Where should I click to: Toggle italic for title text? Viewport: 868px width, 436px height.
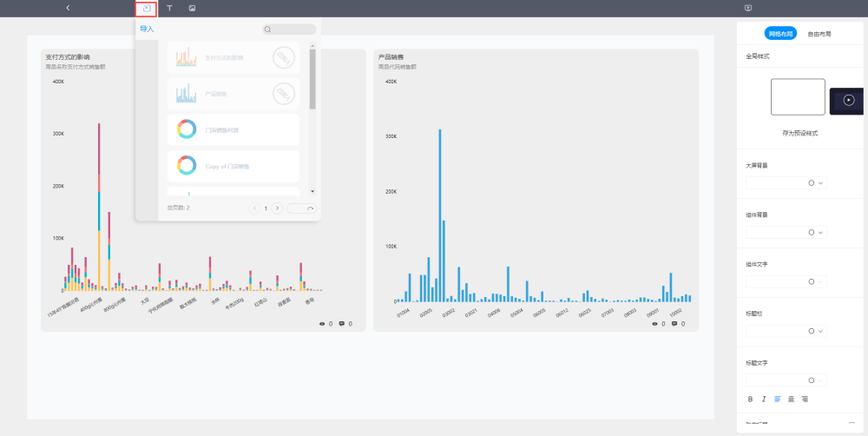tap(764, 399)
